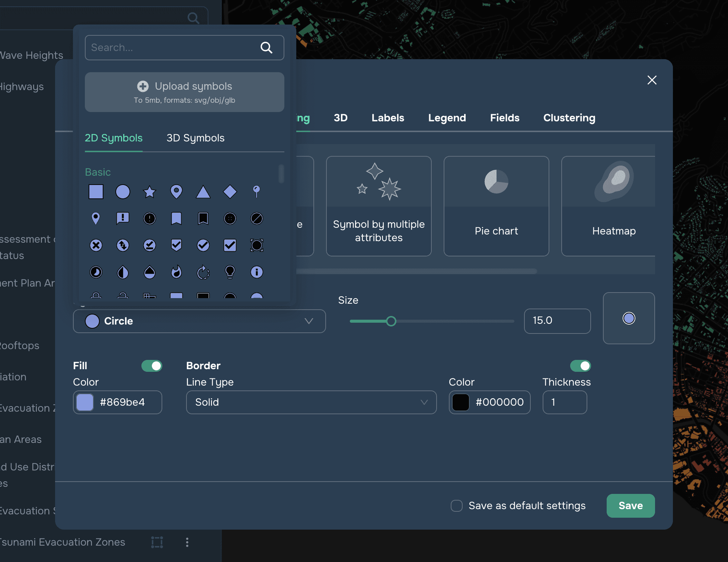Viewport: 728px width, 562px height.
Task: Click the symbol search magnifier icon
Action: (x=266, y=48)
